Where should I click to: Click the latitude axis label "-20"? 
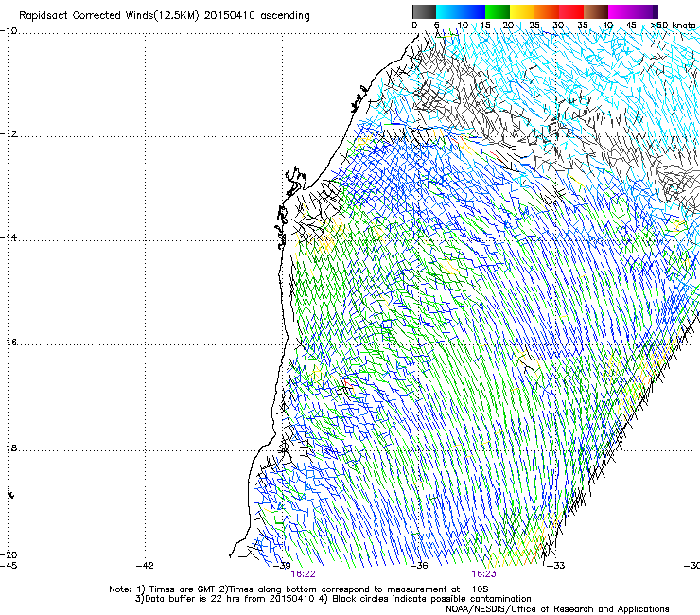click(x=9, y=554)
